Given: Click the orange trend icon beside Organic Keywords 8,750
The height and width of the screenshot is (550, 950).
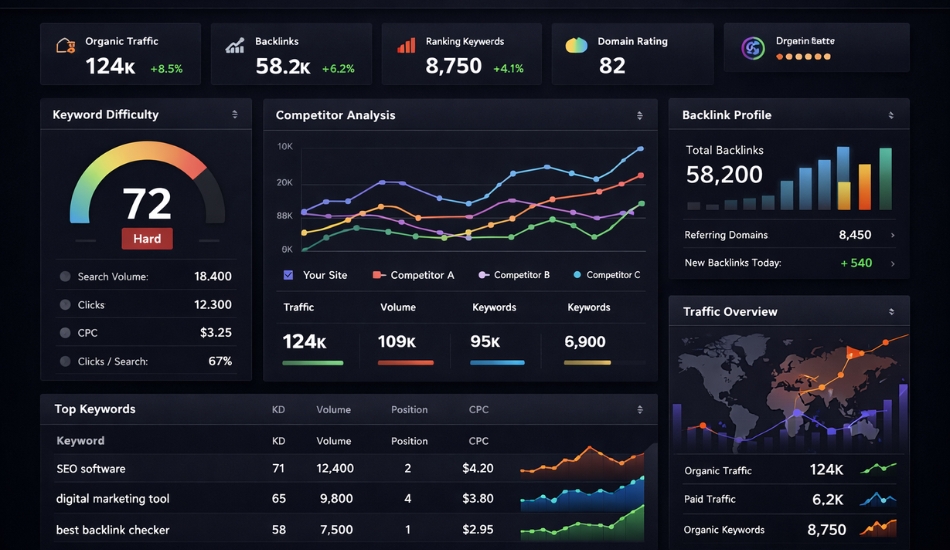Looking at the screenshot, I should pyautogui.click(x=878, y=528).
